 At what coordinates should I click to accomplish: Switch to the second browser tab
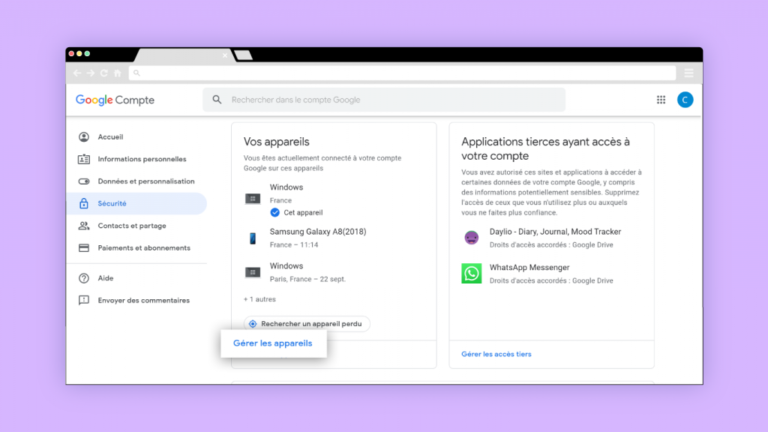[243, 55]
